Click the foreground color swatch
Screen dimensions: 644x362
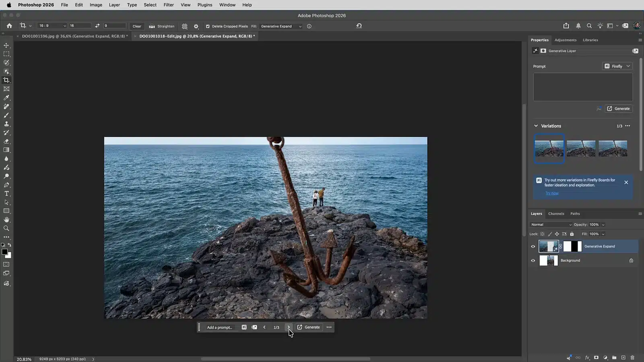pyautogui.click(x=5, y=252)
